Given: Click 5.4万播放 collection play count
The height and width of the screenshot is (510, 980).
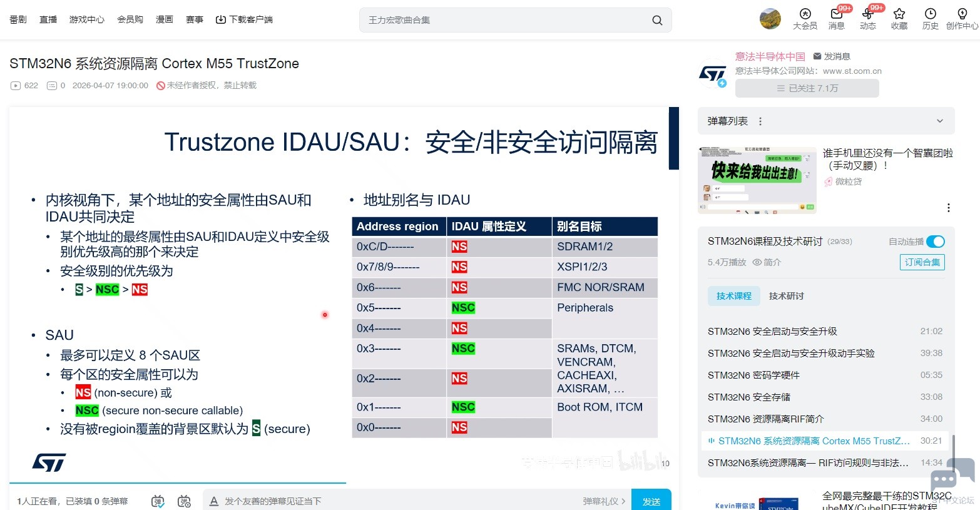Looking at the screenshot, I should [x=727, y=262].
